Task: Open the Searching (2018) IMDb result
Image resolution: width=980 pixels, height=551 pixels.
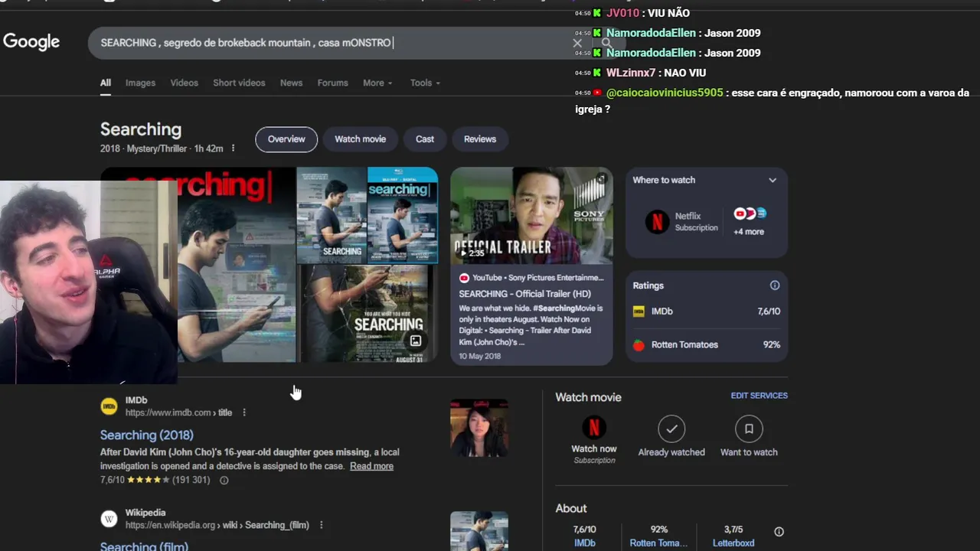Action: 146,435
